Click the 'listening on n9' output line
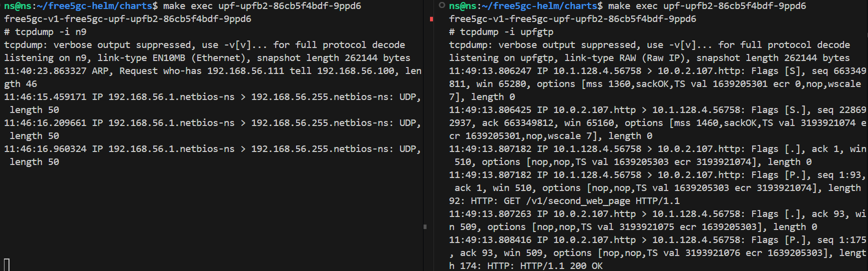This screenshot has width=868, height=271. tap(207, 58)
